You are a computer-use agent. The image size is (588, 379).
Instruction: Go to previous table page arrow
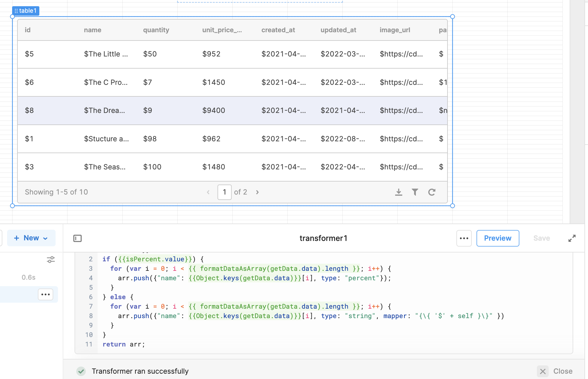208,192
